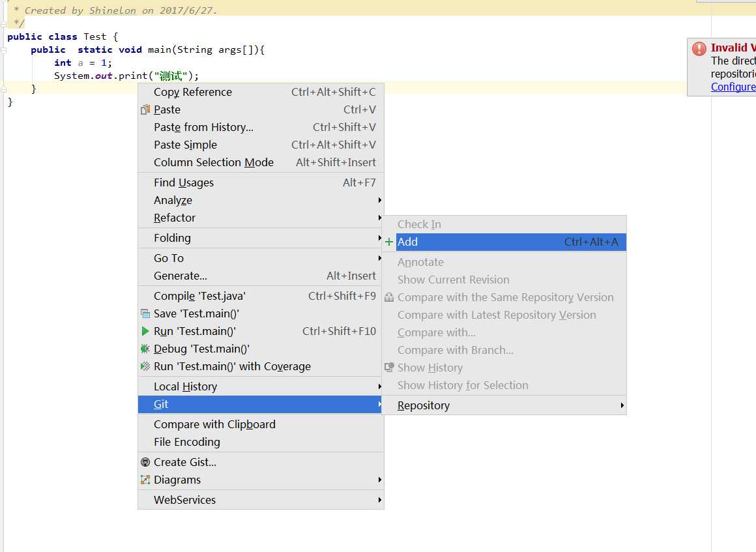Open the WebServices submenu
Image resolution: width=756 pixels, height=552 pixels.
pos(185,500)
